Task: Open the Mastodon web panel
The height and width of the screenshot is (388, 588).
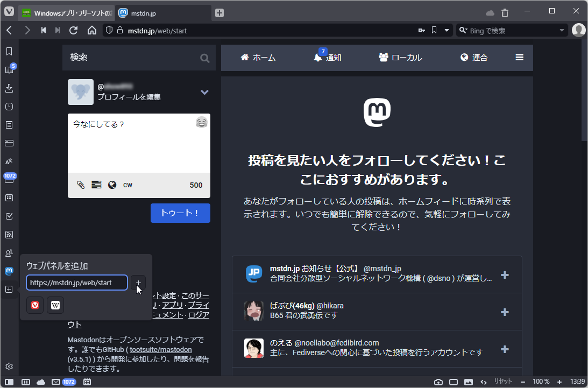Action: (9, 271)
